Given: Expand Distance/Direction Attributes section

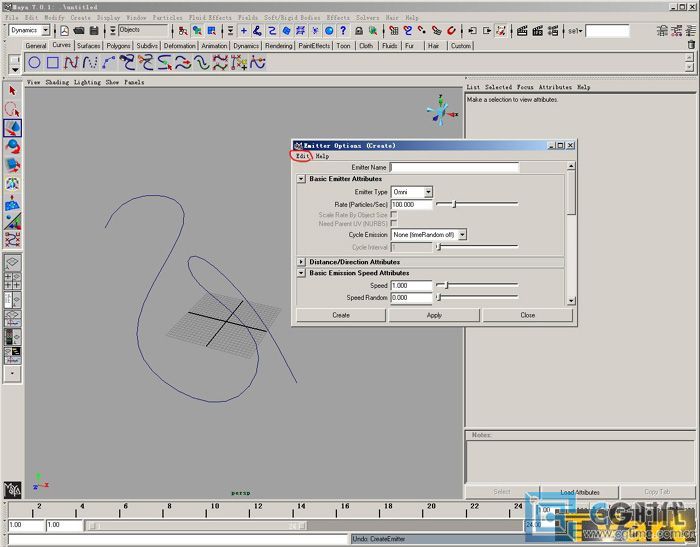Looking at the screenshot, I should (301, 262).
